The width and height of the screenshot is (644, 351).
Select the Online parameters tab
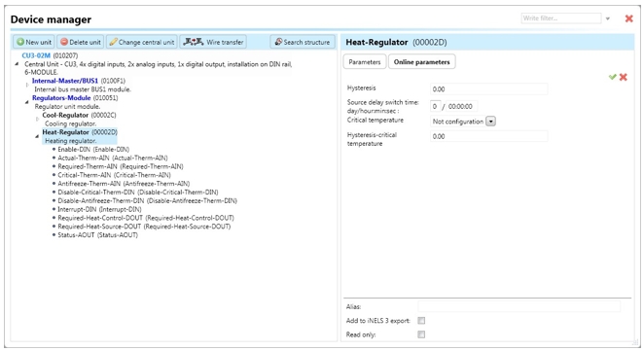tap(422, 62)
